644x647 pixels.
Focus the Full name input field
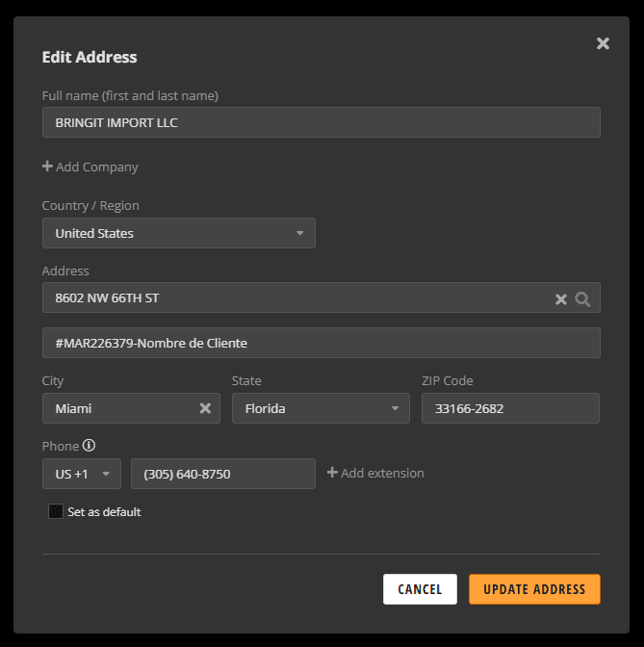click(x=321, y=122)
